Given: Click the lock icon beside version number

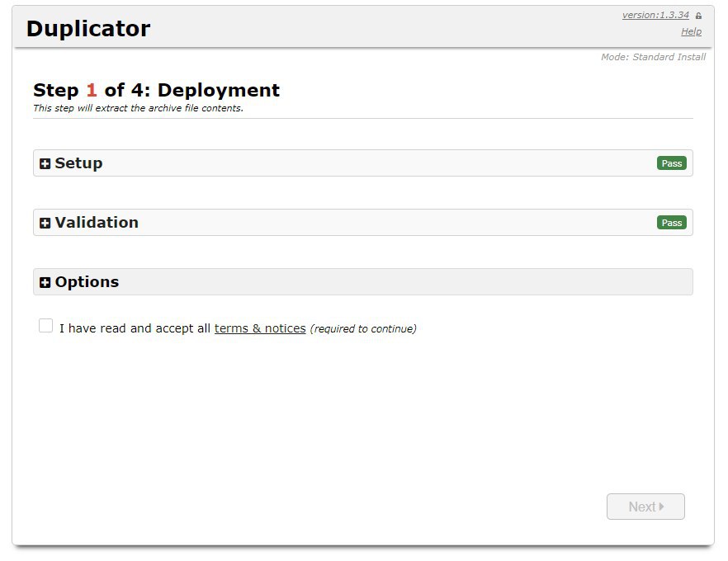Looking at the screenshot, I should [698, 16].
